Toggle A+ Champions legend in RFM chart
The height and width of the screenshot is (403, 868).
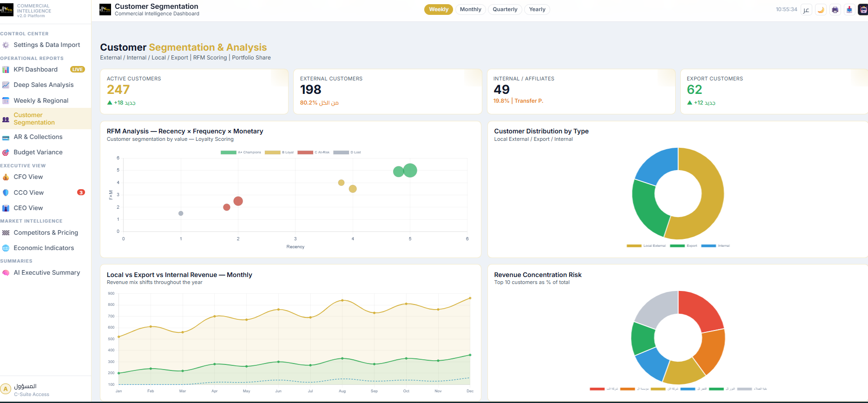point(241,152)
